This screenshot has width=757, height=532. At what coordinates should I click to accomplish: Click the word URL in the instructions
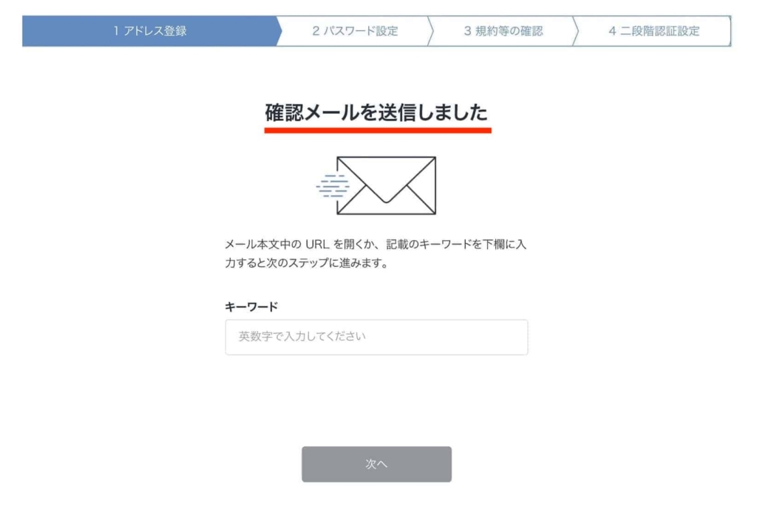pyautogui.click(x=317, y=245)
